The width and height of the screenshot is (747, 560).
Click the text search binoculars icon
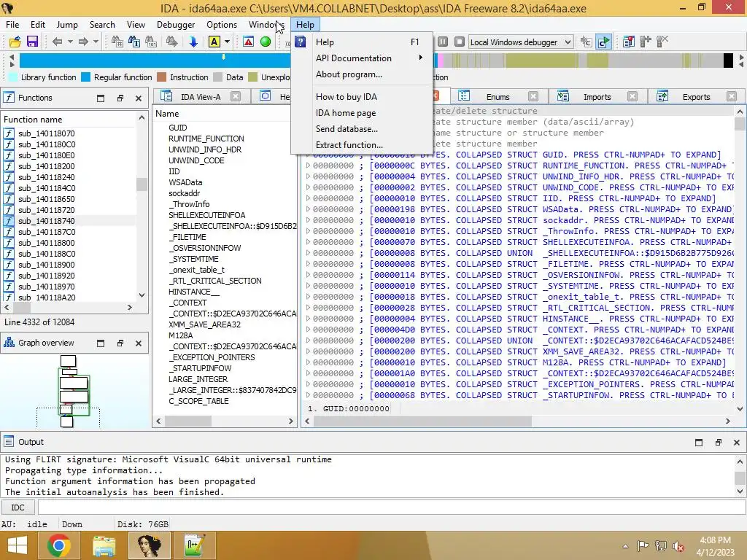pyautogui.click(x=134, y=42)
